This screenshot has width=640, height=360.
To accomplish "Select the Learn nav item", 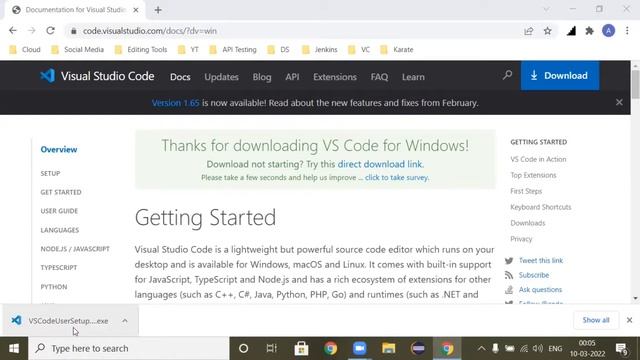I will pos(413,77).
